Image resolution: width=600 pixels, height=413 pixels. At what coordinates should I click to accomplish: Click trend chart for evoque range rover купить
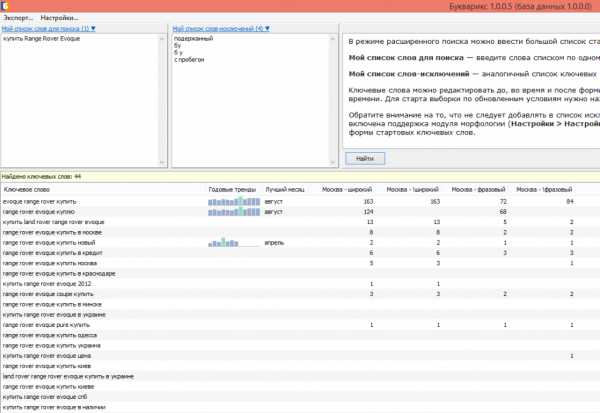232,201
